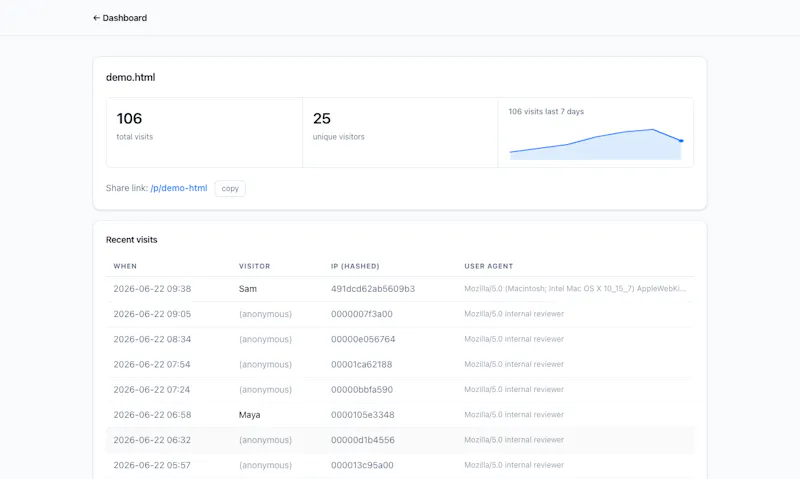Select the 2026-06-22 06:58 timestamp
Image resolution: width=800 pixels, height=479 pixels.
152,415
